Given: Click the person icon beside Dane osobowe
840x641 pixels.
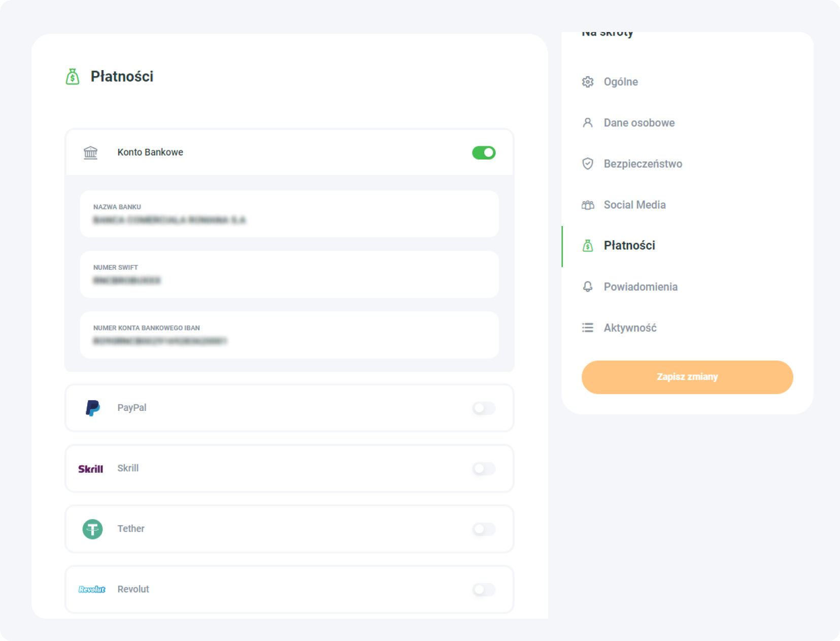Looking at the screenshot, I should [x=588, y=123].
